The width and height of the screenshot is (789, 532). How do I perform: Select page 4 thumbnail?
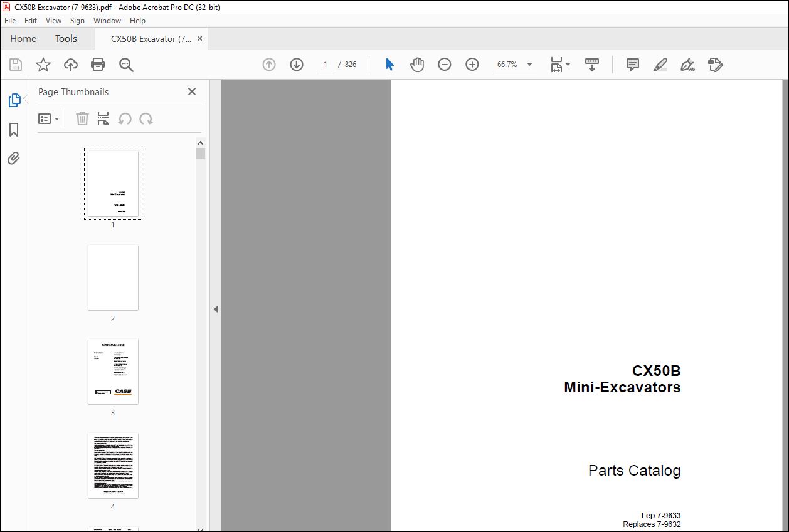pos(113,465)
